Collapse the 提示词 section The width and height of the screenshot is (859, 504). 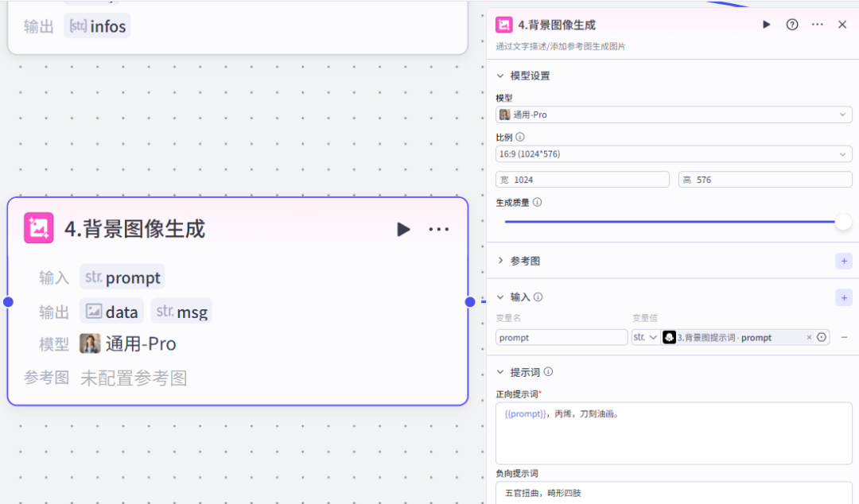[x=502, y=371]
